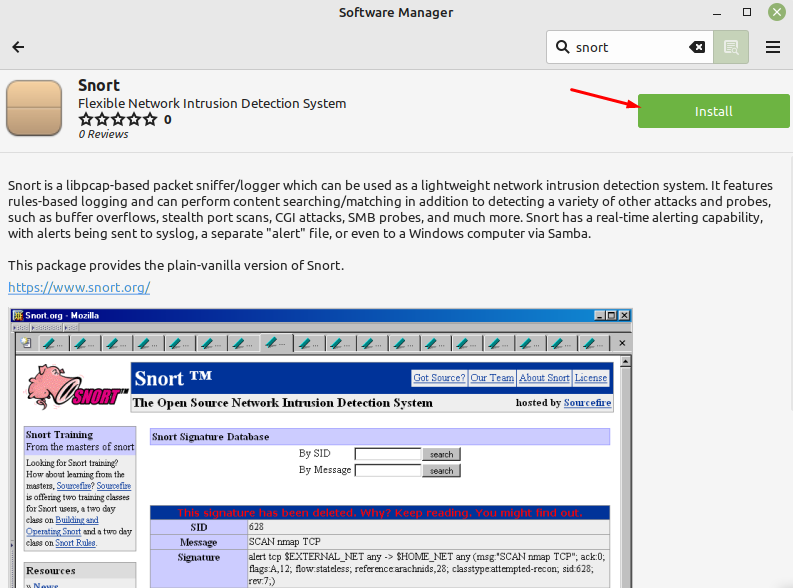Click in the snort search field
Screen dimensions: 793x588
630,47
